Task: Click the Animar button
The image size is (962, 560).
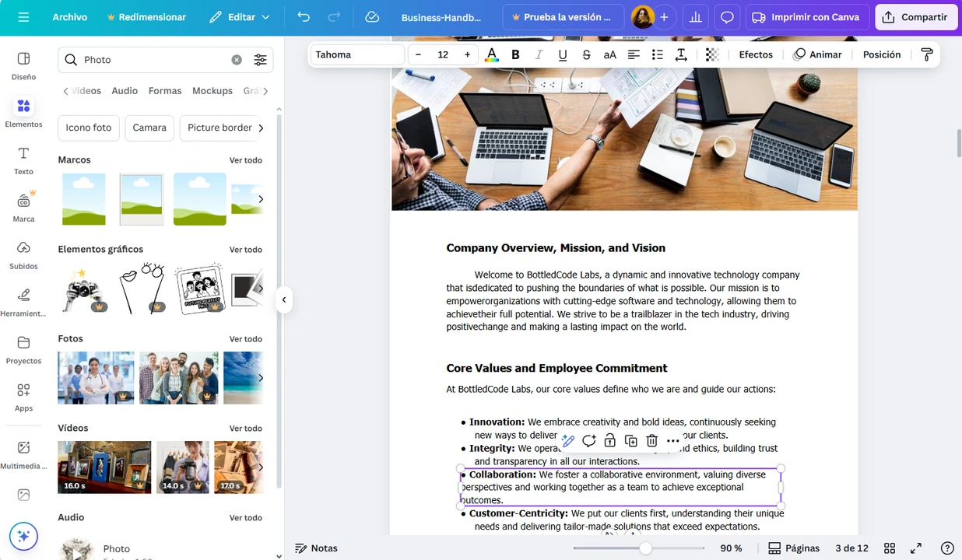Action: coord(817,54)
